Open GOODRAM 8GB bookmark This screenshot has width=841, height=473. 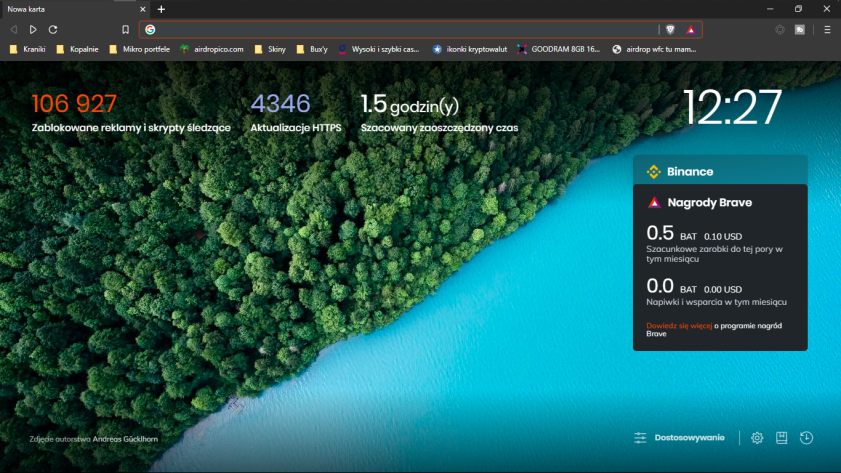pyautogui.click(x=559, y=49)
